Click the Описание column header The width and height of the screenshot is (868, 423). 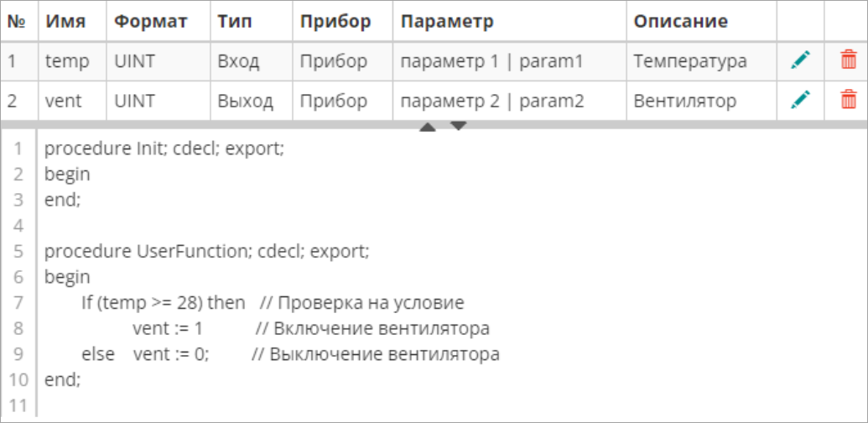681,21
